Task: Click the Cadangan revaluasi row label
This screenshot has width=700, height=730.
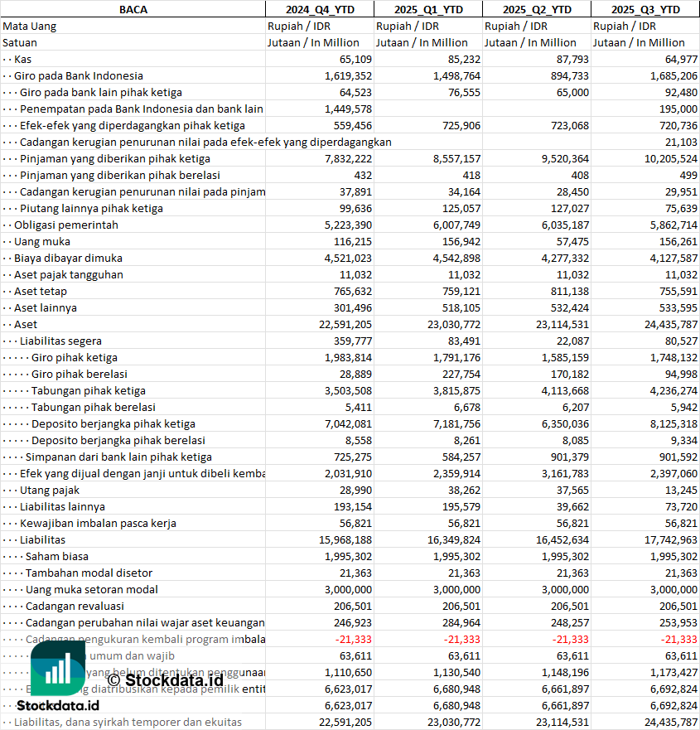Action: pyautogui.click(x=75, y=607)
